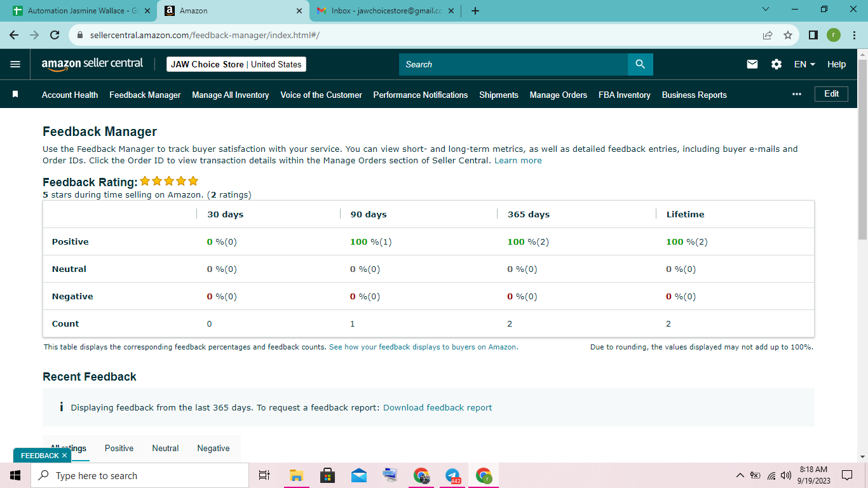Switch to the Gmail Inbox tab
Screen dimensions: 868x488
tap(386, 11)
